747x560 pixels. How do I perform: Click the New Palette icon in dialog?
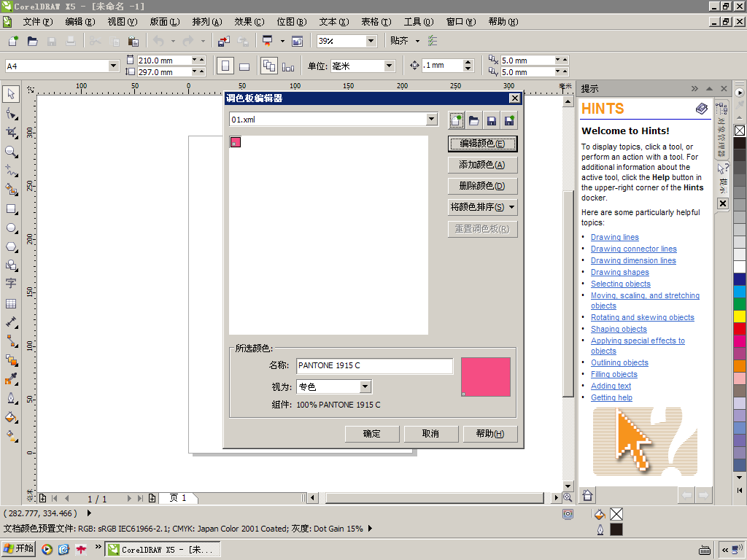coord(457,120)
